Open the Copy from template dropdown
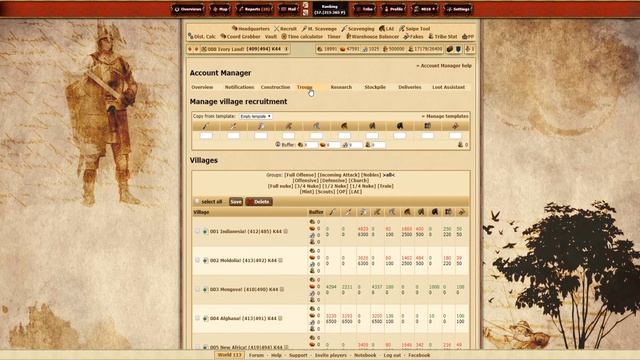640x360 pixels. (x=256, y=116)
